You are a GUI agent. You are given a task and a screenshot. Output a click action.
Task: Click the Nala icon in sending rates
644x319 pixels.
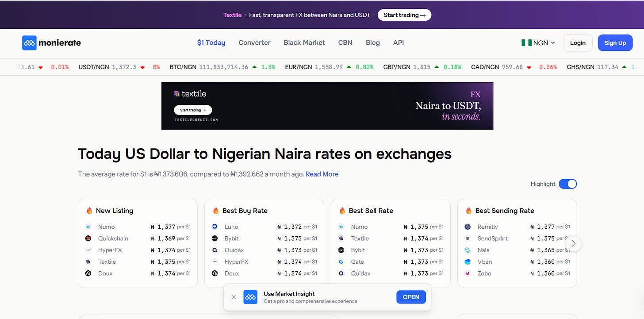[468, 250]
